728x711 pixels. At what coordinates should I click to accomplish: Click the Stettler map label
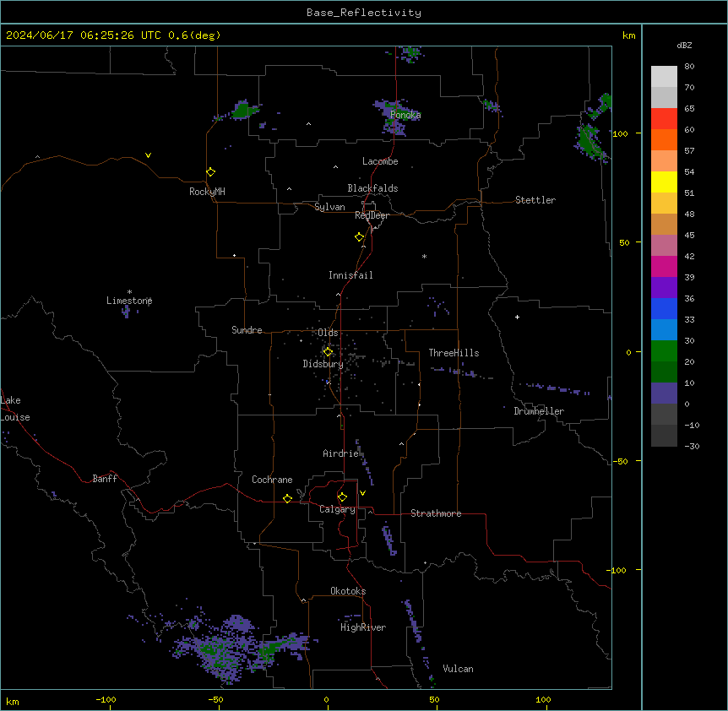coord(535,200)
